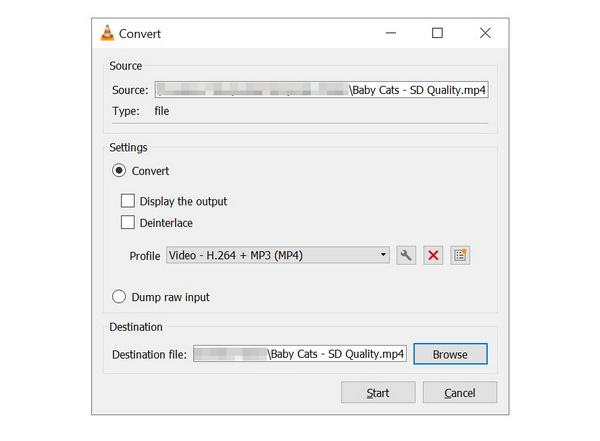Enable Display the output checkbox

click(x=128, y=201)
